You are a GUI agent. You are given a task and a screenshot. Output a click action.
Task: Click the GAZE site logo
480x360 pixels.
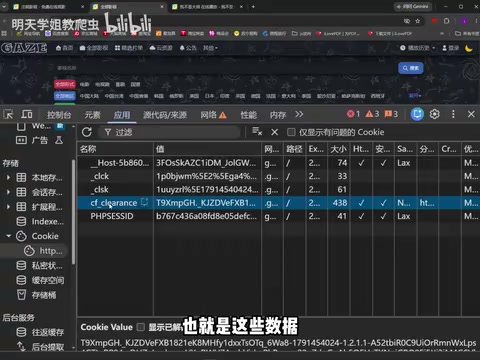24,48
